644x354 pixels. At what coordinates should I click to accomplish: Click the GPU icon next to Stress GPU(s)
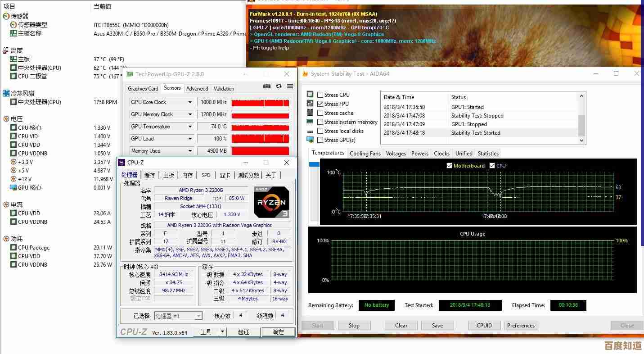click(310, 140)
